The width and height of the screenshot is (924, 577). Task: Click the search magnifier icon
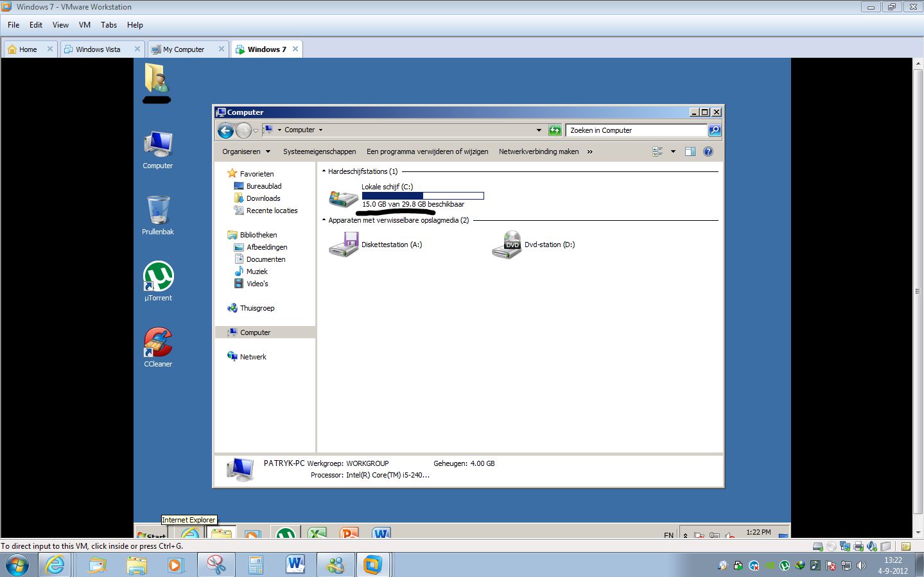coord(714,130)
